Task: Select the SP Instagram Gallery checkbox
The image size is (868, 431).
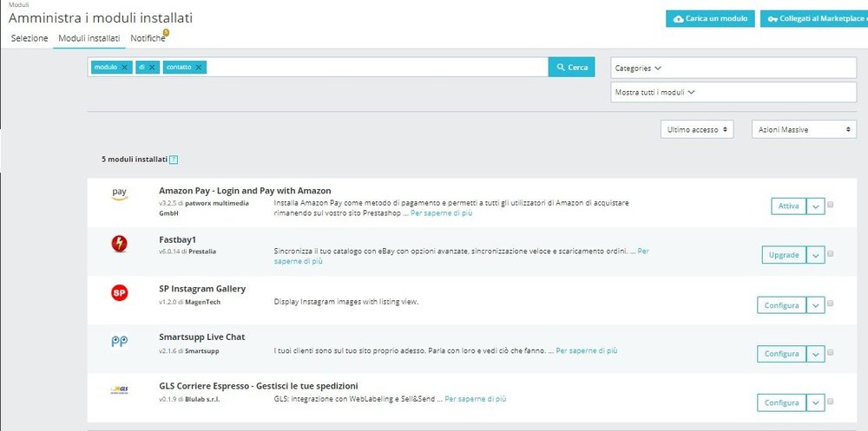Action: click(x=831, y=304)
